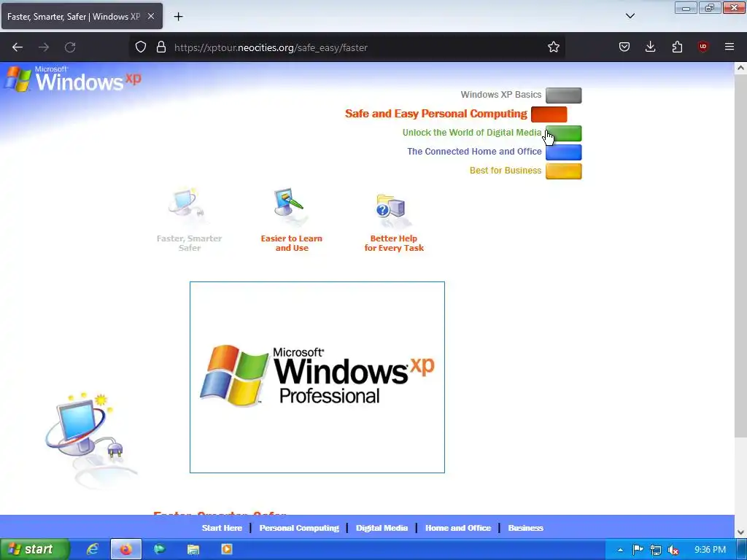Open Best for Business section
Screen dimensions: 747x560
click(506, 171)
